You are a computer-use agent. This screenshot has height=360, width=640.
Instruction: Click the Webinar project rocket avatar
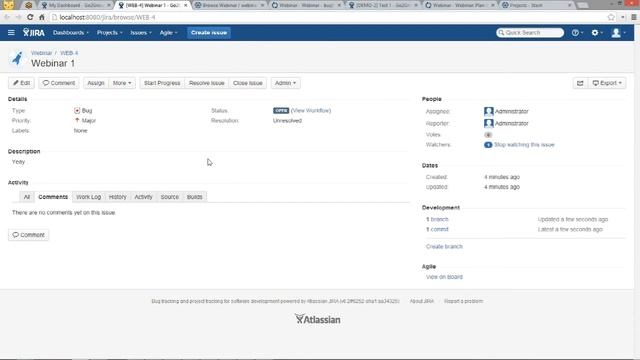17,59
